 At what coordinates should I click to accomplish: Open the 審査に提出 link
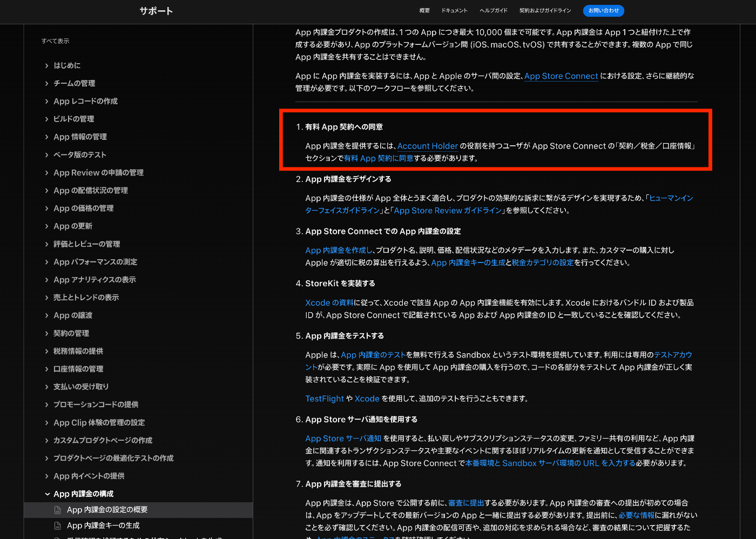466,503
